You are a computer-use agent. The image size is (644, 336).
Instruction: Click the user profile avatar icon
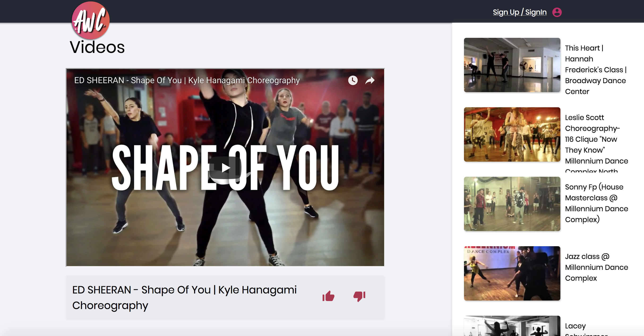coord(557,12)
